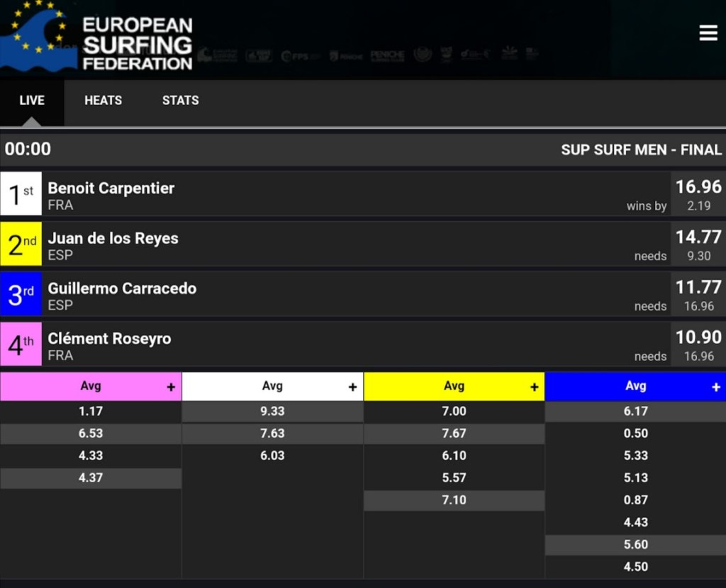Expand the pink column with its plus control

(x=170, y=386)
